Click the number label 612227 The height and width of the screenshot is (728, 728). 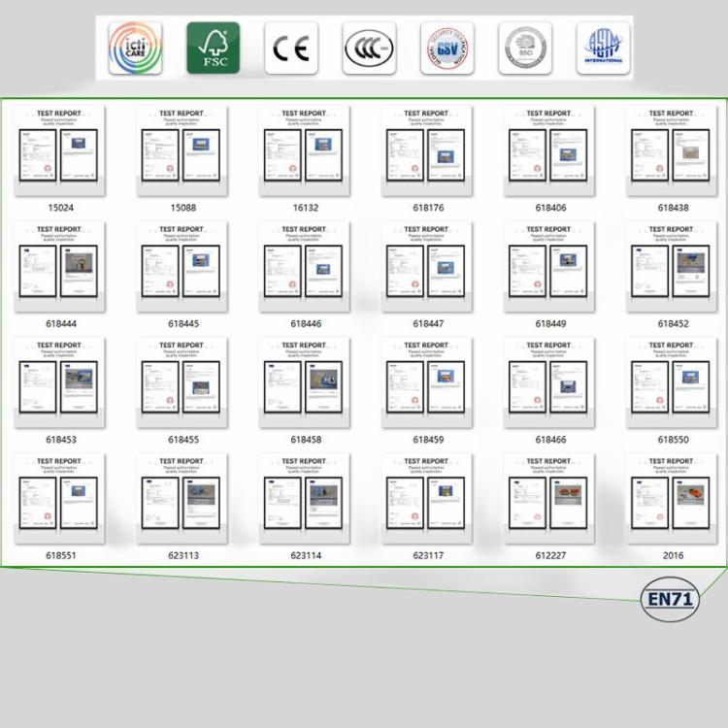pyautogui.click(x=550, y=555)
